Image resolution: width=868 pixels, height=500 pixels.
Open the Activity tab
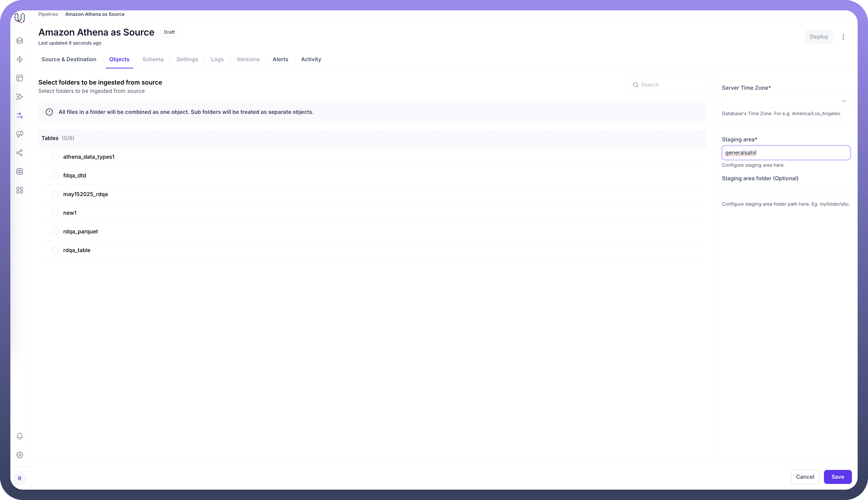[311, 59]
